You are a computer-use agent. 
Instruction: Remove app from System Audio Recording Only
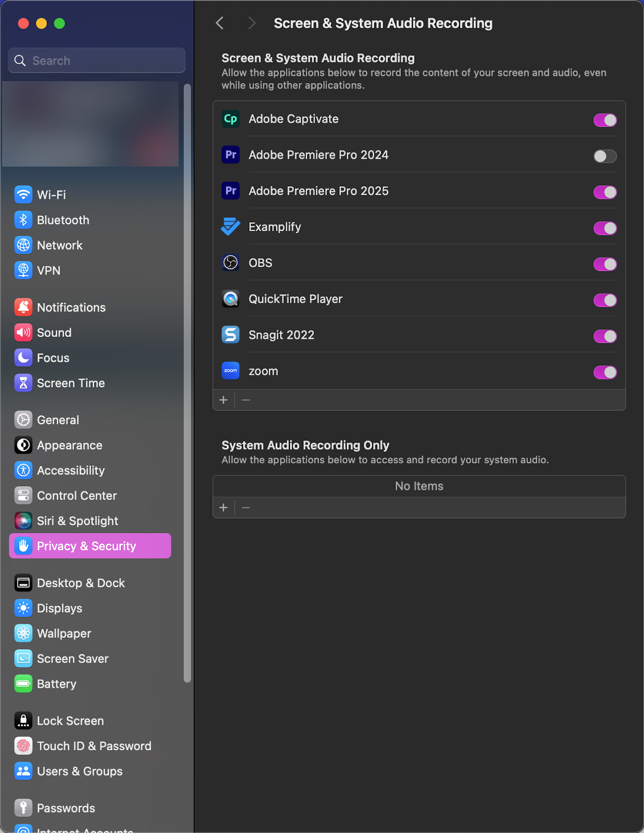pyautogui.click(x=246, y=508)
